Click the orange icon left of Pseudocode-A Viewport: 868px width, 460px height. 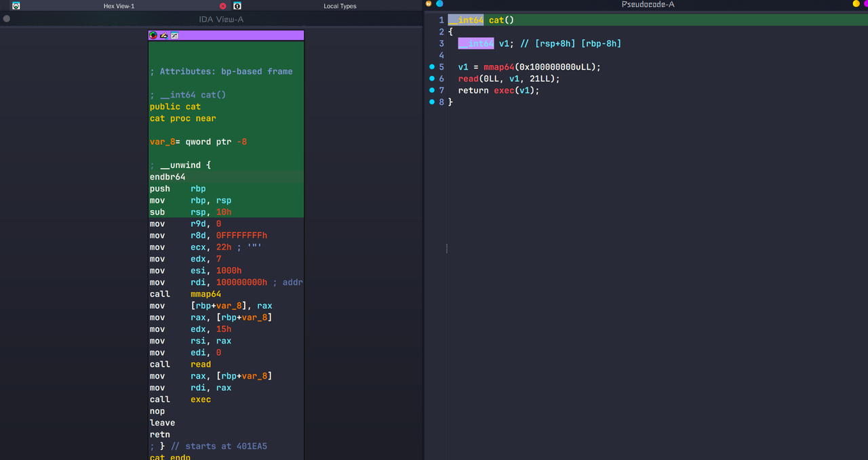click(x=429, y=4)
